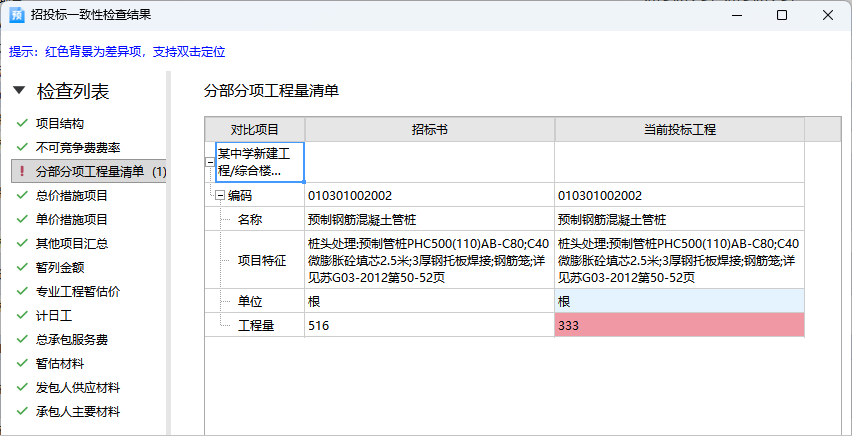Click the green checkmark beside 承包人主要材料

(22, 412)
